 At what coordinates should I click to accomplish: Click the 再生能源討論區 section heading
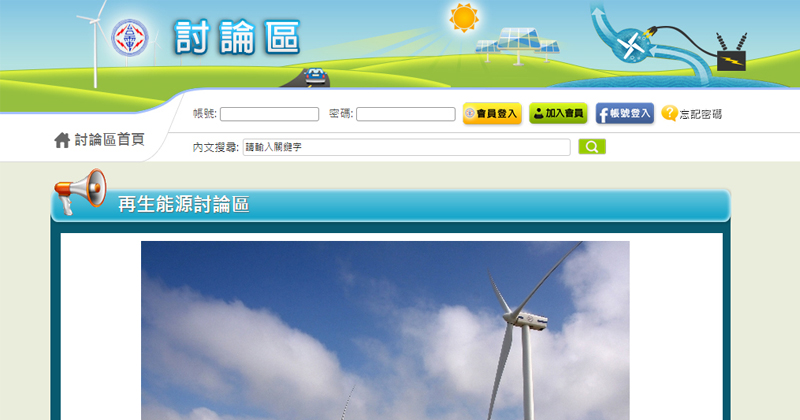[x=184, y=204]
